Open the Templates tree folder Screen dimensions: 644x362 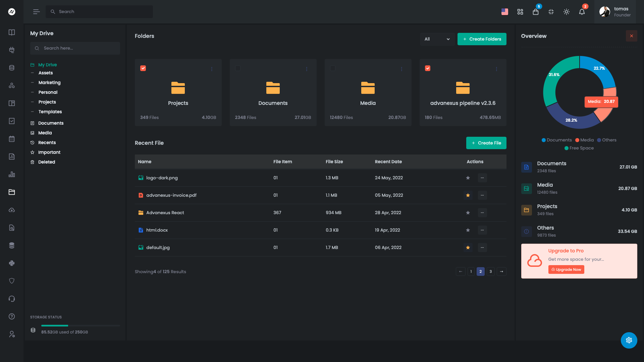[50, 112]
